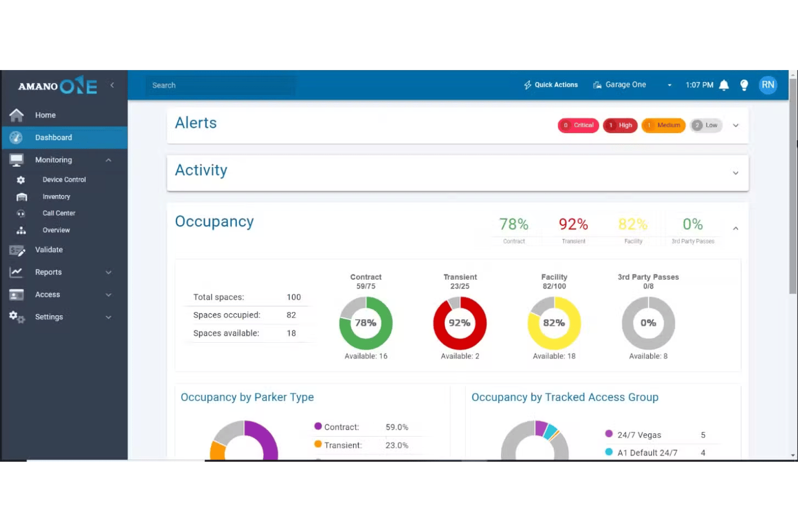Click the Contract 78% donut chart
Screen dimensions: 798x532
tap(366, 323)
